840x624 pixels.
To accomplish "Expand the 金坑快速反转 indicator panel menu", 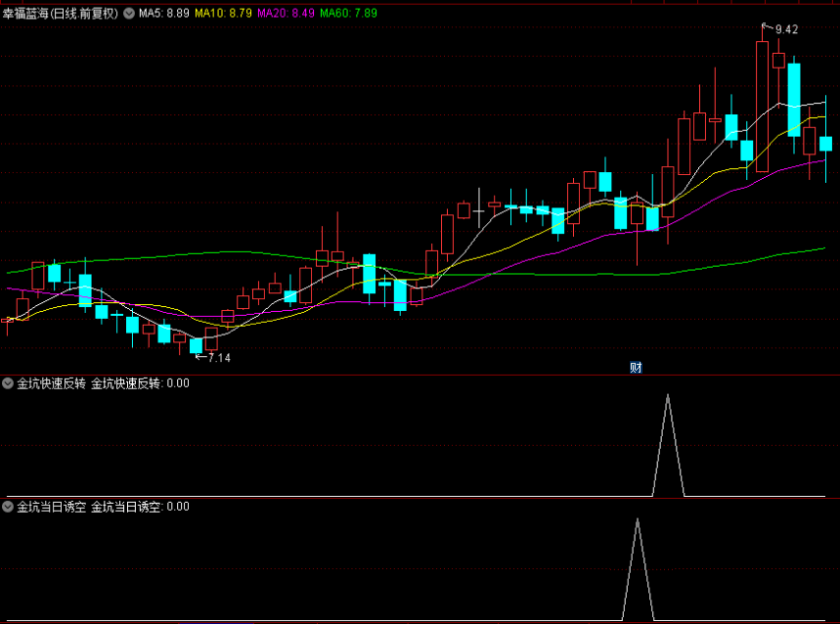I will (x=8, y=383).
